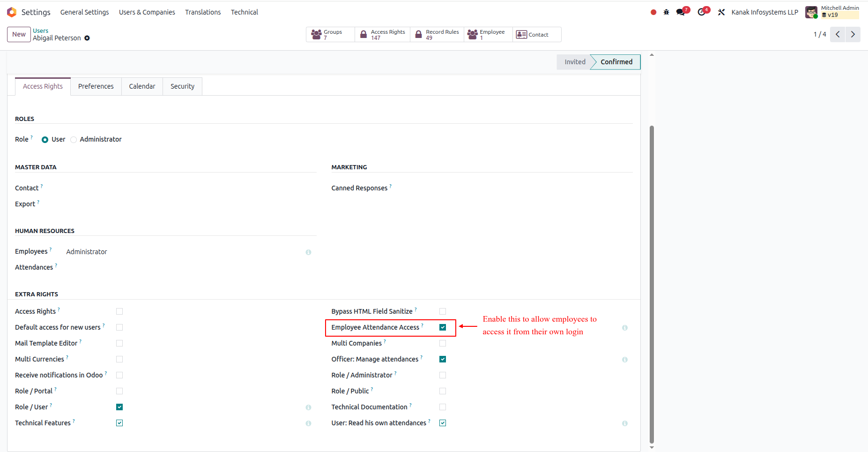Toggle User: Read his own attendances checkbox

click(x=443, y=423)
